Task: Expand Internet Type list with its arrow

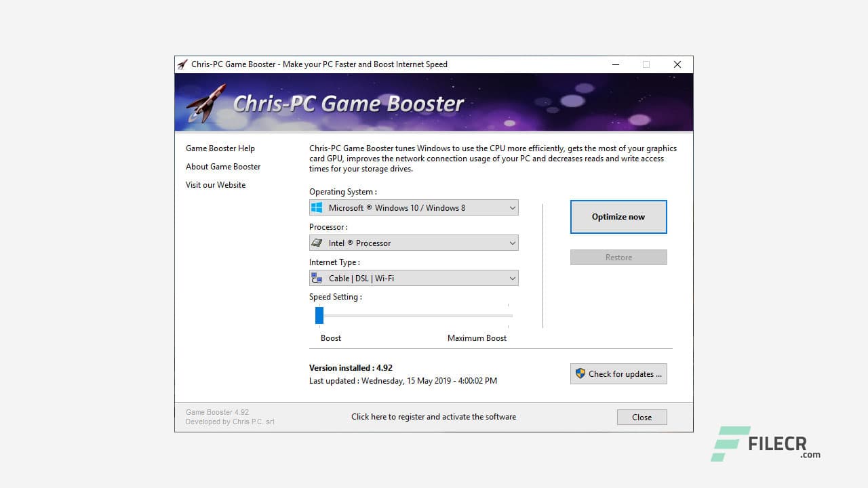Action: pos(513,278)
